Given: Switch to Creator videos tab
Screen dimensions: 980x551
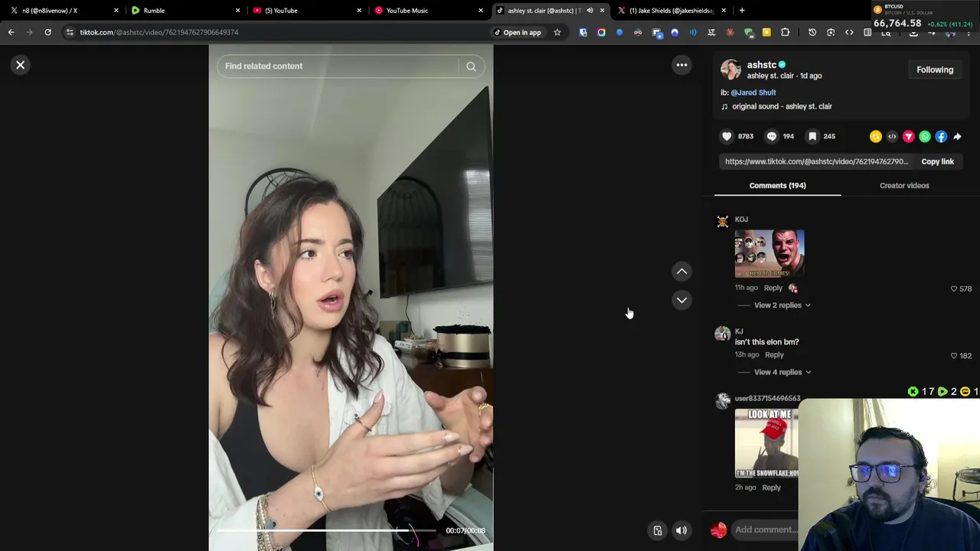Looking at the screenshot, I should (904, 185).
